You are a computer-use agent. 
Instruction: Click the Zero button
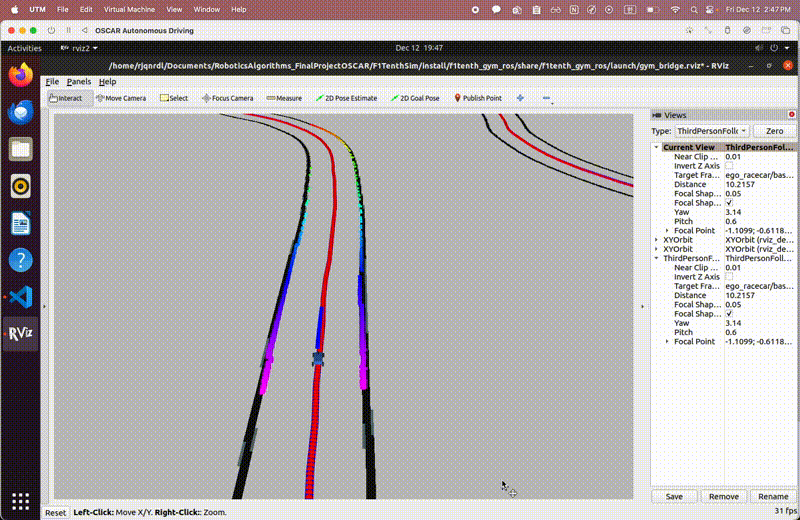[x=774, y=131]
